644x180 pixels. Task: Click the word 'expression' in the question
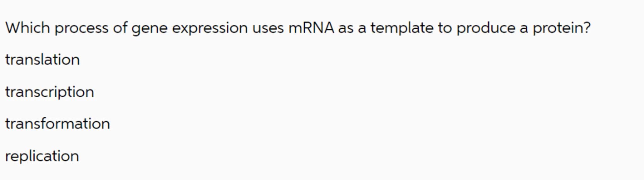[210, 28]
